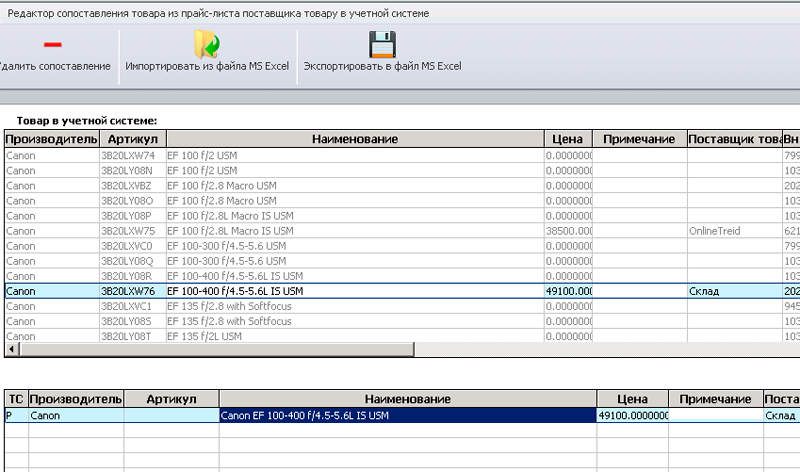Click lower table ТС column header
Screen dimensions: 800x472
16,399
